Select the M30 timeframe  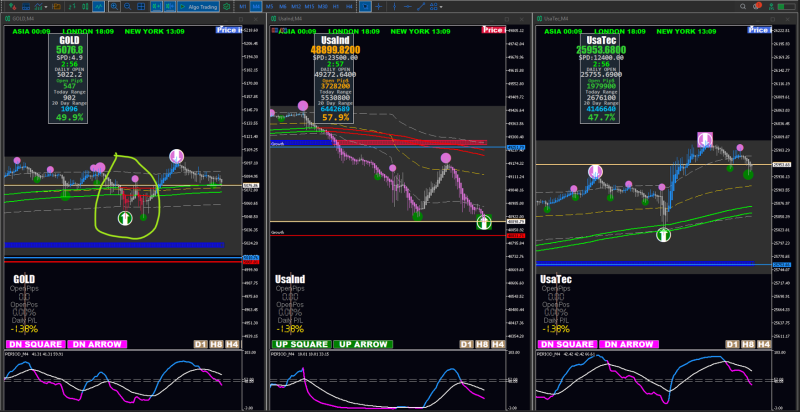[322, 7]
